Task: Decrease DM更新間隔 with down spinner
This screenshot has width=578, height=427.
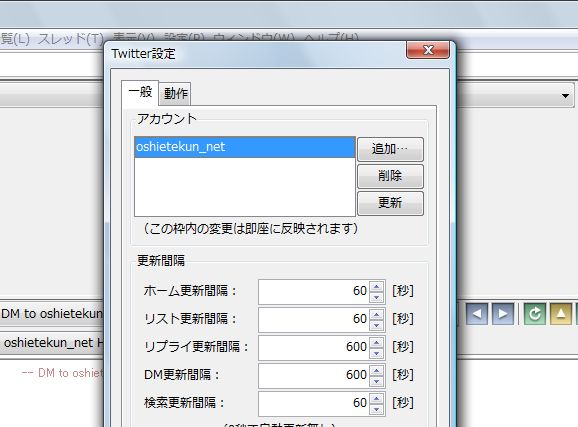Action: pyautogui.click(x=376, y=381)
